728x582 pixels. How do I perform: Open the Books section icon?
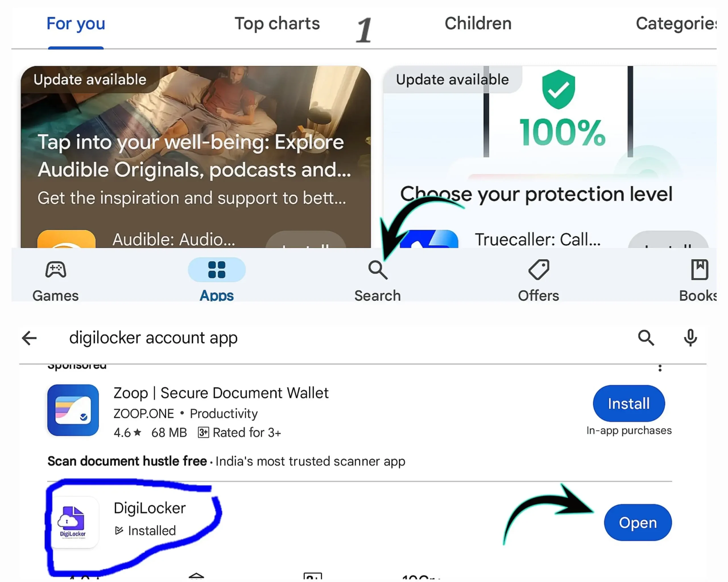(699, 270)
